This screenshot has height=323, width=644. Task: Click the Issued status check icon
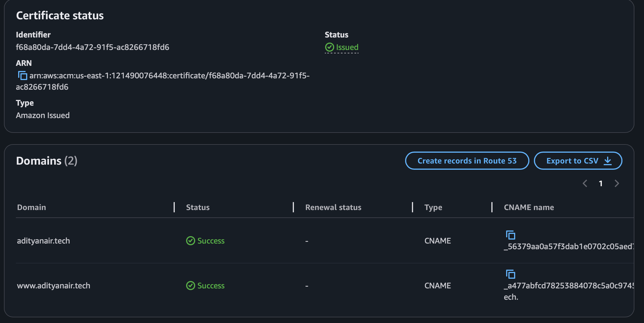pos(329,47)
